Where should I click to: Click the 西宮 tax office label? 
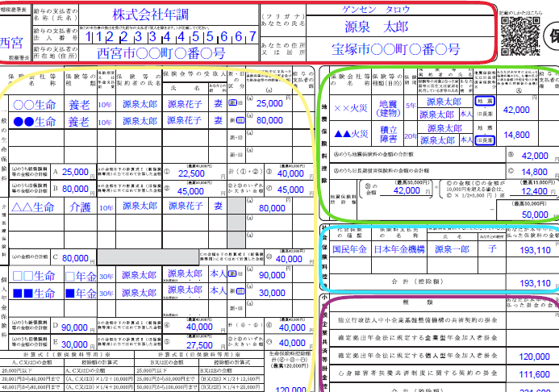(x=12, y=42)
